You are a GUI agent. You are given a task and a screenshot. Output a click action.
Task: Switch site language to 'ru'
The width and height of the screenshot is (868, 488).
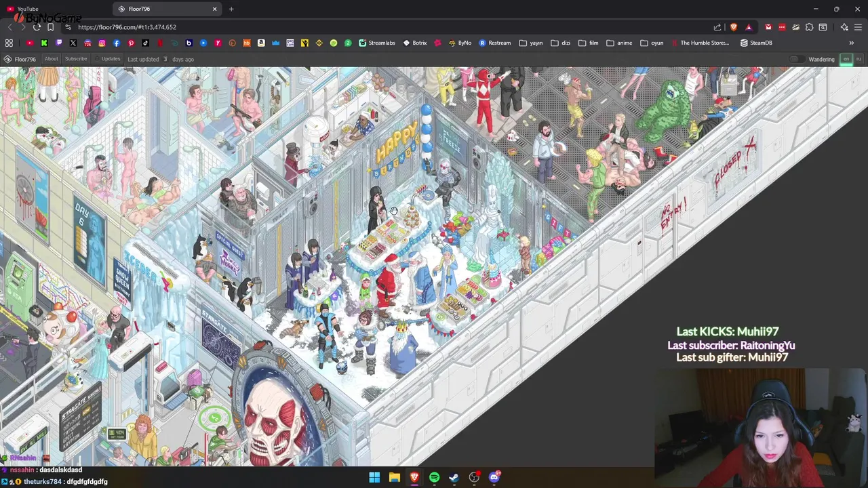click(x=859, y=59)
